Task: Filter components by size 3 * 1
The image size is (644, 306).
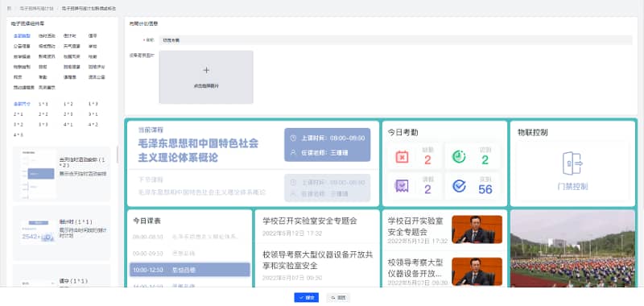Action: pyautogui.click(x=93, y=114)
